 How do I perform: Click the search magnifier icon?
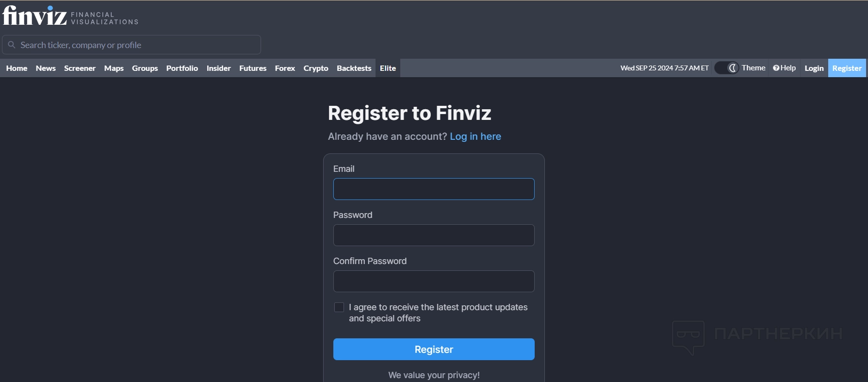[12, 45]
